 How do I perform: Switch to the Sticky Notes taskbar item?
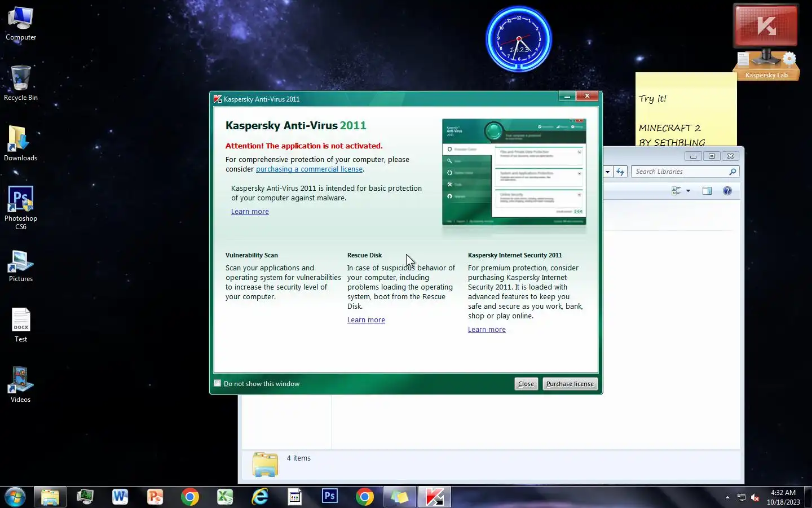click(400, 497)
